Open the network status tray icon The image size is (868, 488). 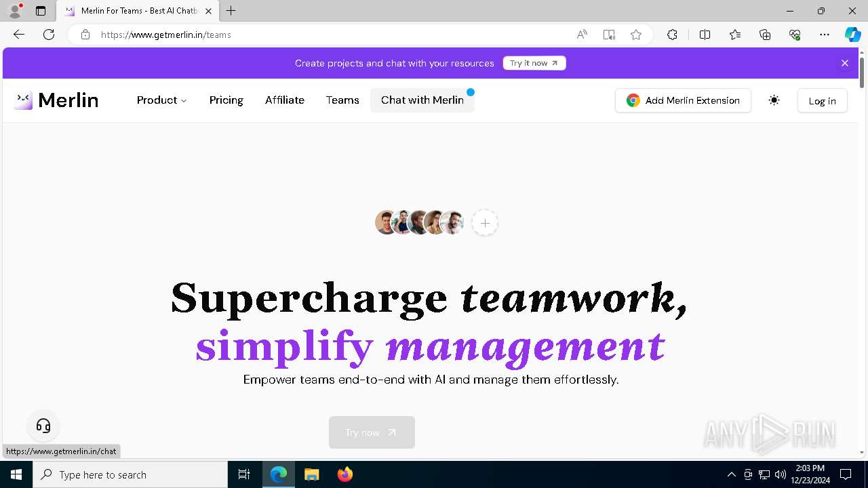[764, 474]
